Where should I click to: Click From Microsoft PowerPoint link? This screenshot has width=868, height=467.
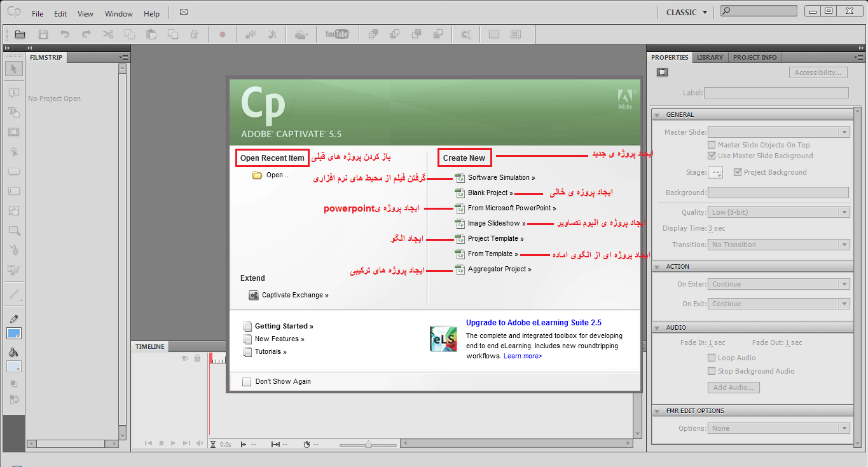pos(512,208)
